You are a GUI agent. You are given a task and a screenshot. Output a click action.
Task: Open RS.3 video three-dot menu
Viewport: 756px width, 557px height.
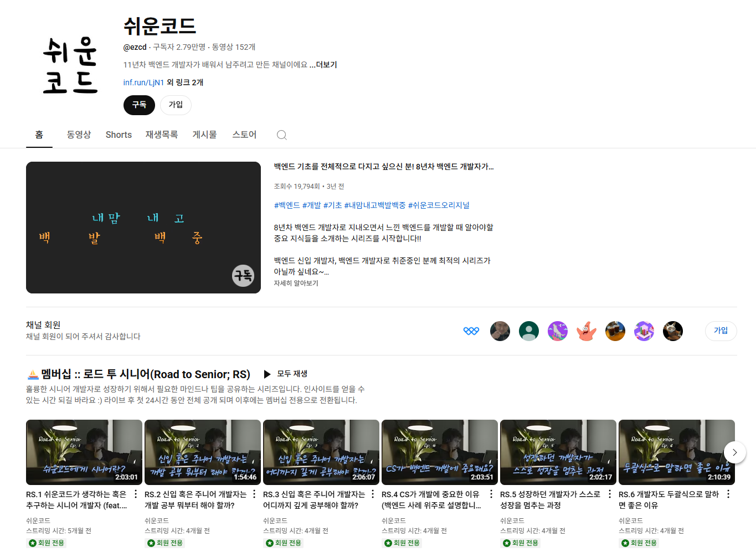point(373,494)
